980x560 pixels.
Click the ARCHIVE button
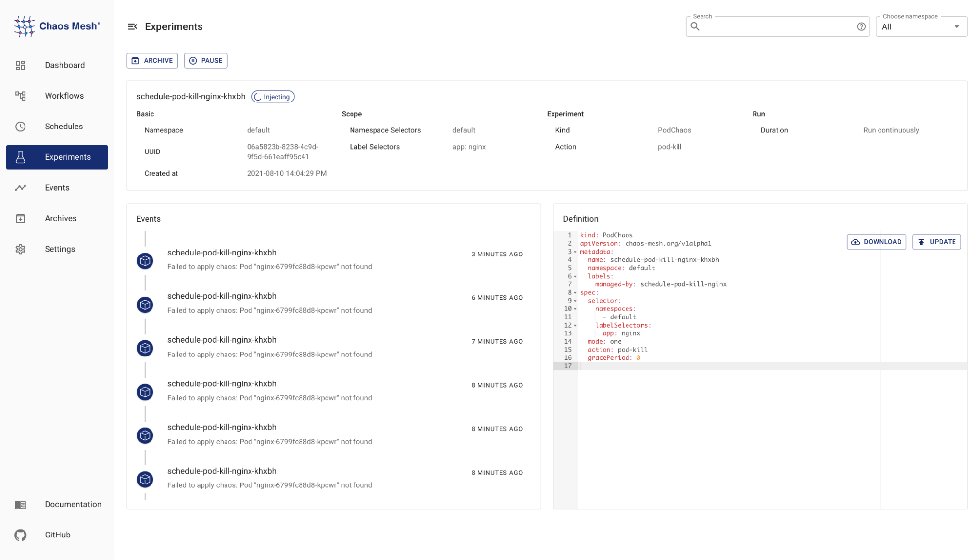[x=152, y=60]
